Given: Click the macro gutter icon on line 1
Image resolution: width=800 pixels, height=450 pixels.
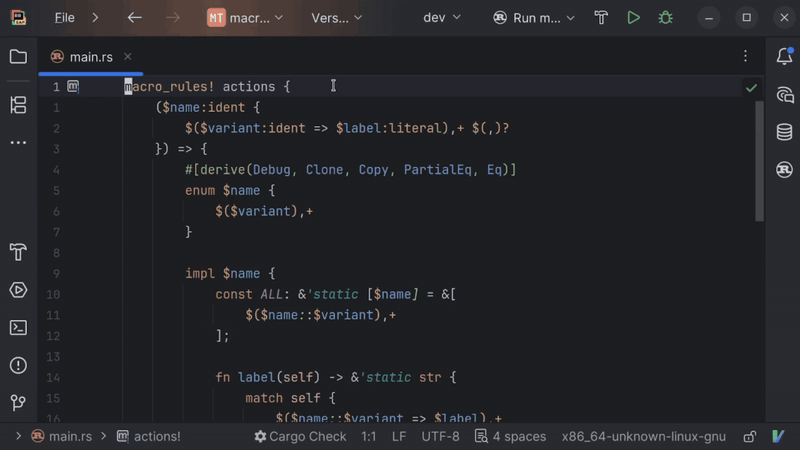Looking at the screenshot, I should [x=73, y=86].
